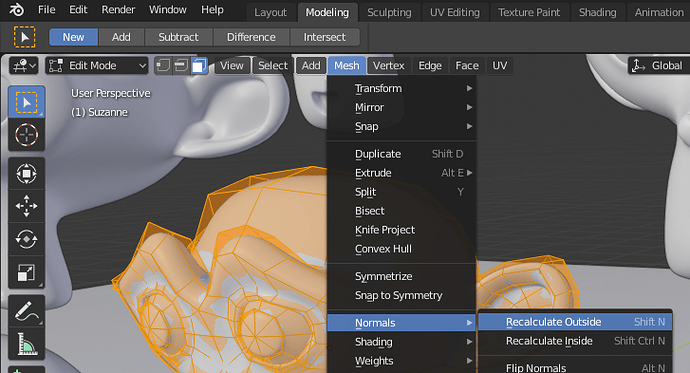Select the Transform tool

point(26,173)
